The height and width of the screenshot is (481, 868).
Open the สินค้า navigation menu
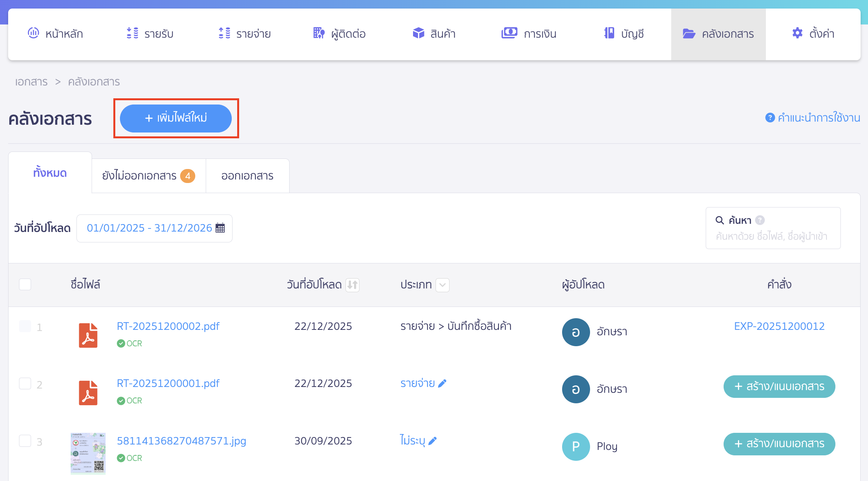[434, 34]
